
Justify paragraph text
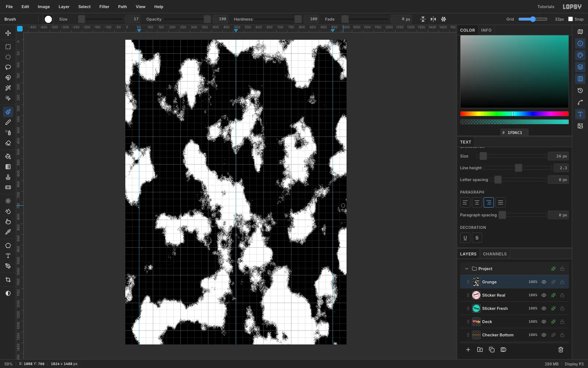501,202
